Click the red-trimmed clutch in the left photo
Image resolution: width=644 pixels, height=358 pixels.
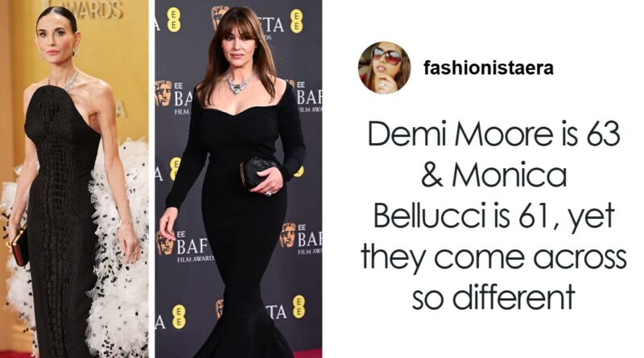(19, 248)
